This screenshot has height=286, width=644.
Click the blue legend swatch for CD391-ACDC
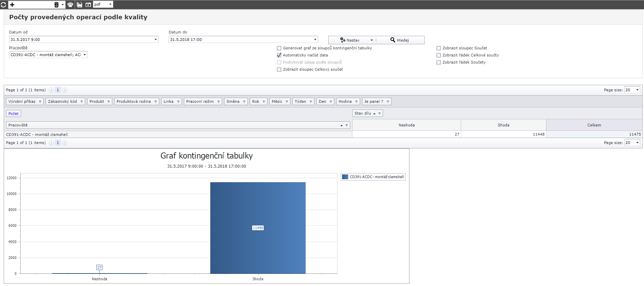[345, 177]
